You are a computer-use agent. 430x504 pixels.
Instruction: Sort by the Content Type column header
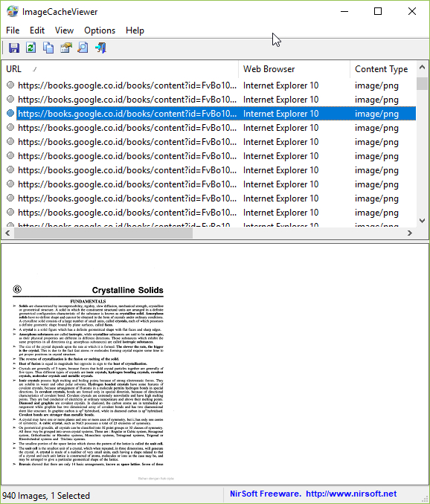pyautogui.click(x=383, y=69)
